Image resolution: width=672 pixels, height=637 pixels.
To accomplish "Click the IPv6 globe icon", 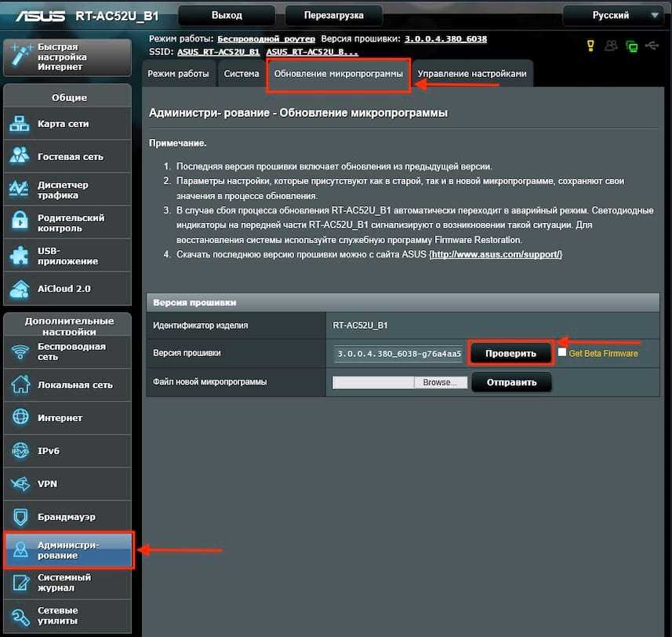I will coord(20,450).
